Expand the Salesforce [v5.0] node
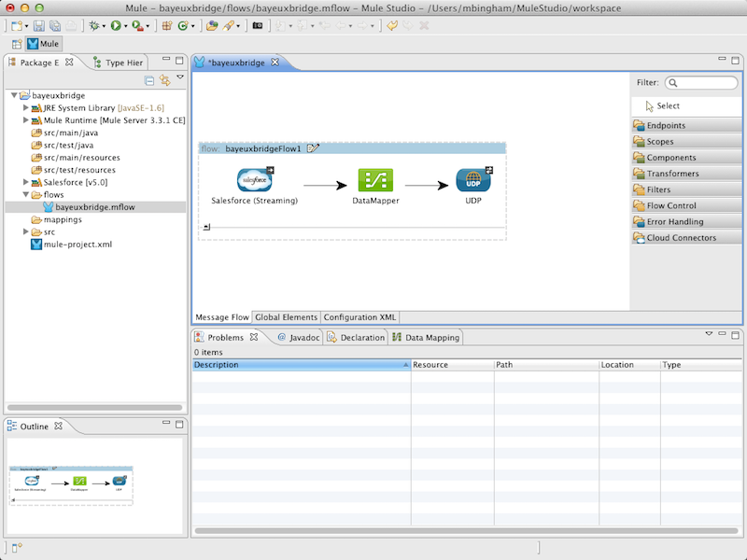Screen dimensions: 747x560 click(26, 182)
